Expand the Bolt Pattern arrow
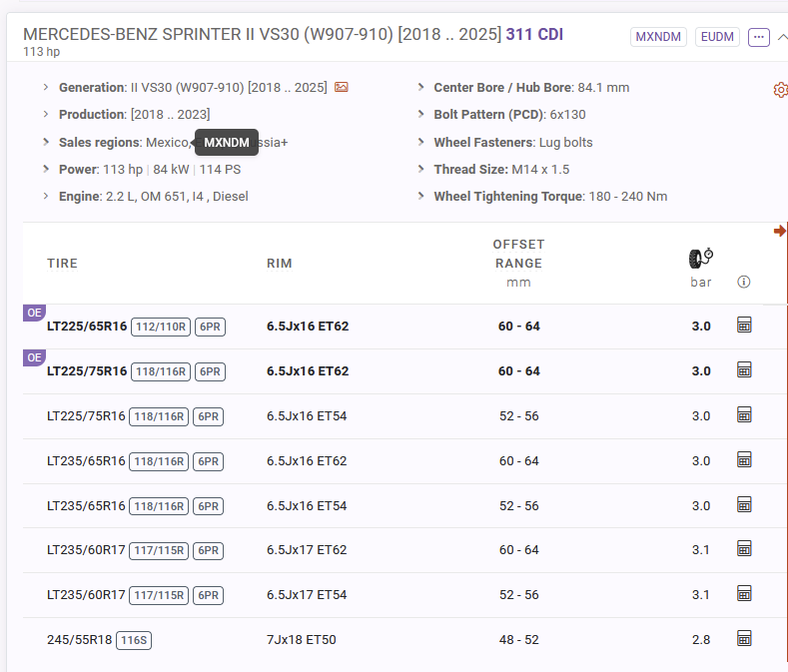 pos(420,114)
